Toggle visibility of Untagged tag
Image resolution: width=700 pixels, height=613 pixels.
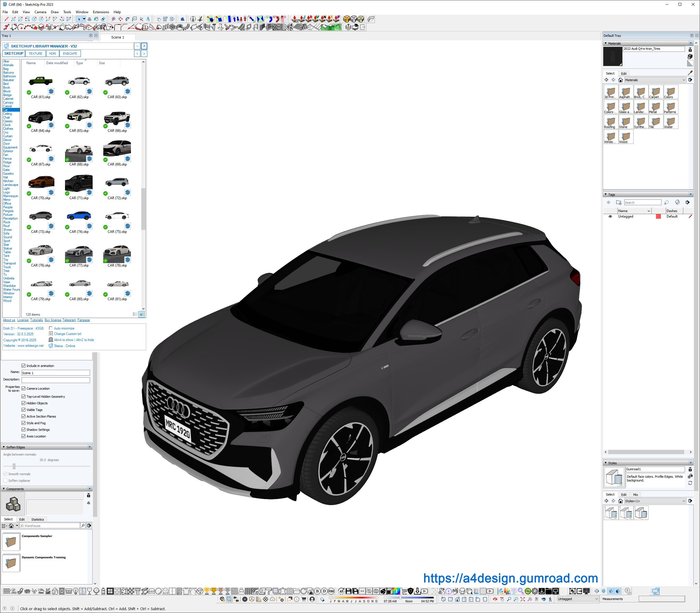[610, 216]
